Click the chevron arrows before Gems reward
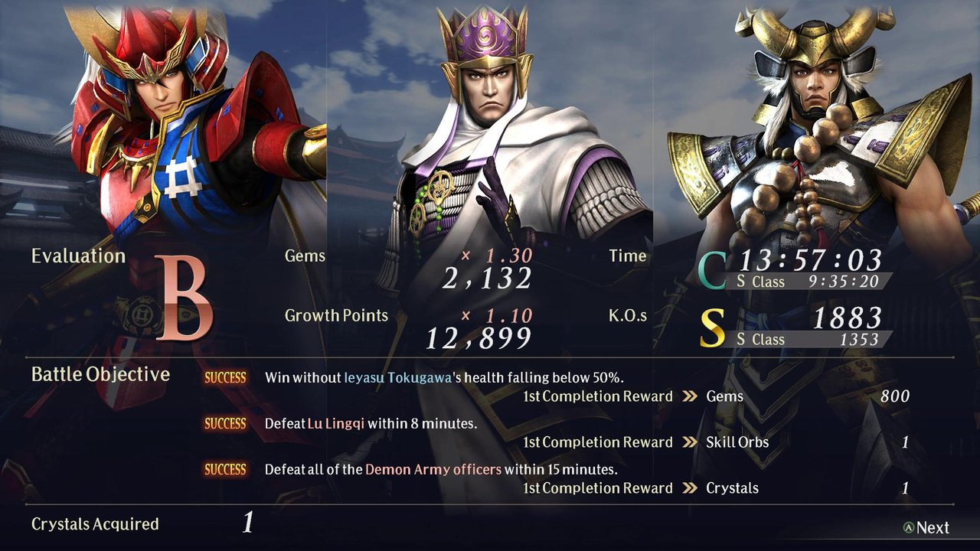The image size is (980, 551). click(x=690, y=396)
